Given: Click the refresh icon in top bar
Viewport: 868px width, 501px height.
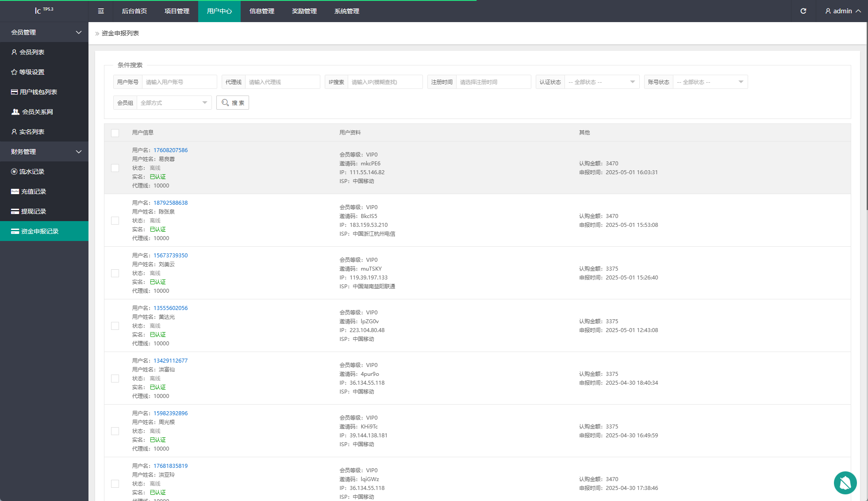Looking at the screenshot, I should 803,11.
